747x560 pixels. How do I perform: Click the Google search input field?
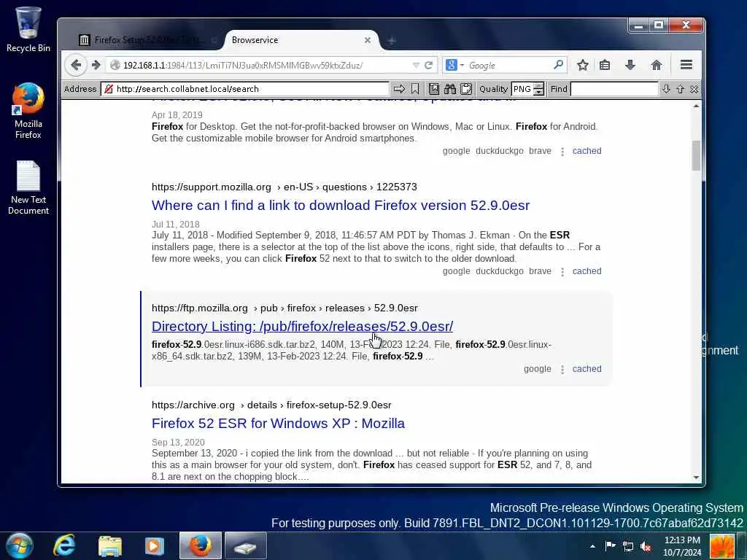pyautogui.click(x=510, y=65)
